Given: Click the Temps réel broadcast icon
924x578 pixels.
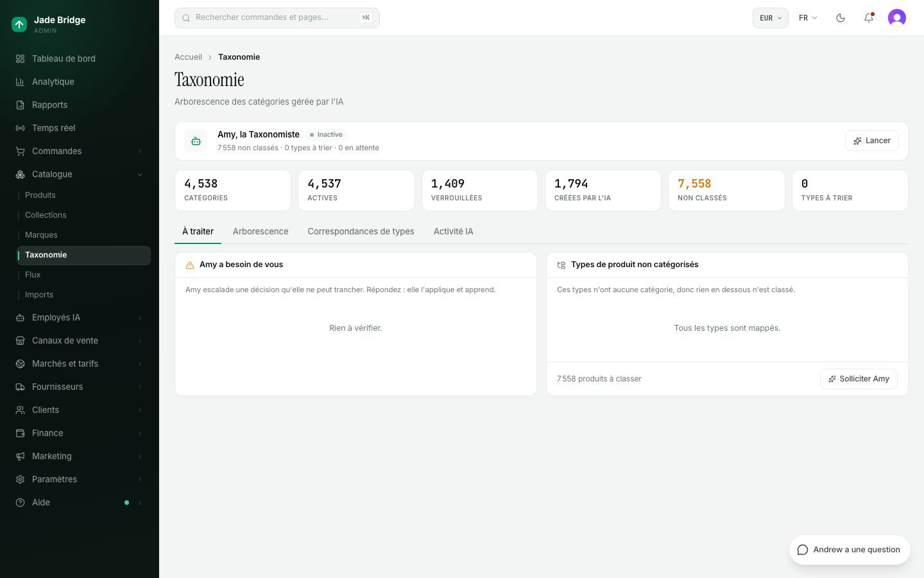Looking at the screenshot, I should 20,128.
